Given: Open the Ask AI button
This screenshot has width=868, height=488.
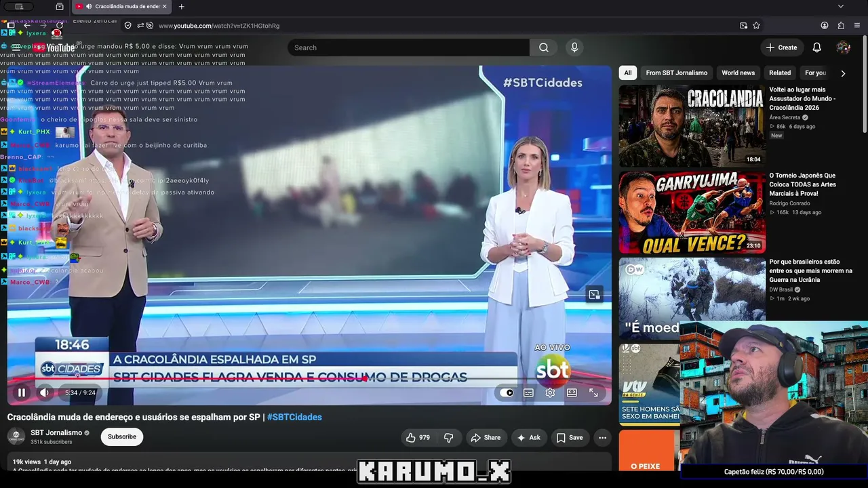Looking at the screenshot, I should coord(528,438).
